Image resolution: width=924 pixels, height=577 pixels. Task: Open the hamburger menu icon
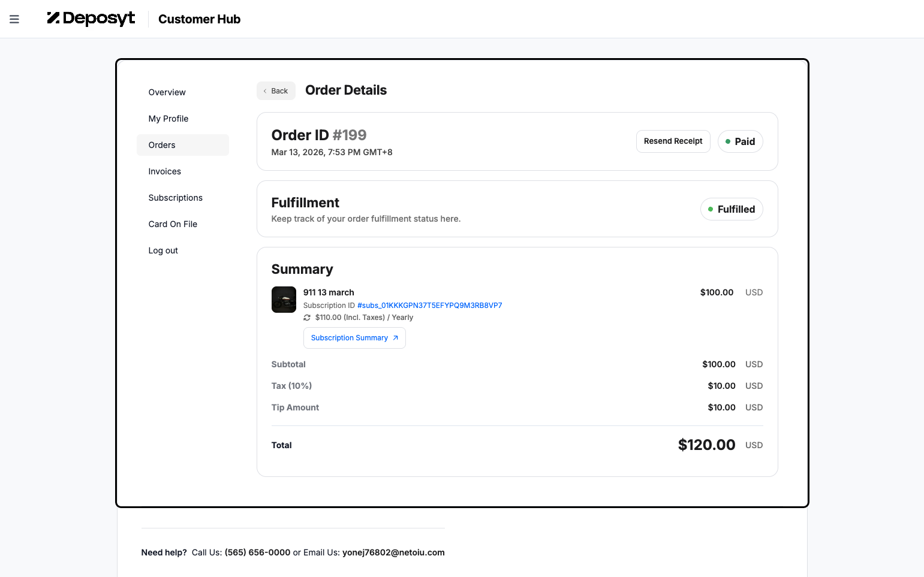pos(14,19)
